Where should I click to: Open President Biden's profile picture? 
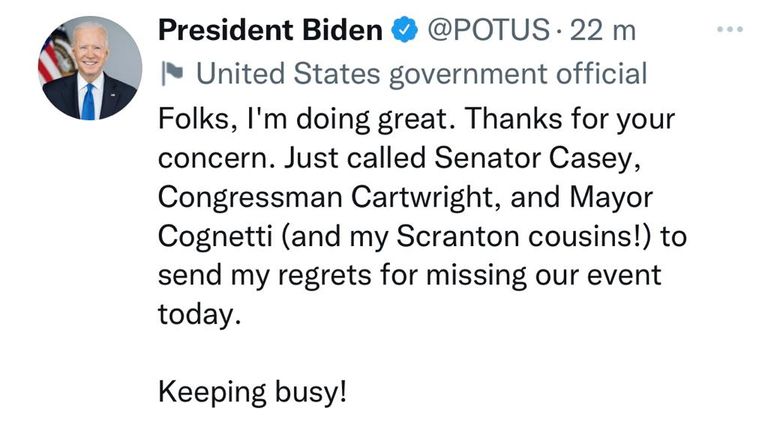pos(90,69)
